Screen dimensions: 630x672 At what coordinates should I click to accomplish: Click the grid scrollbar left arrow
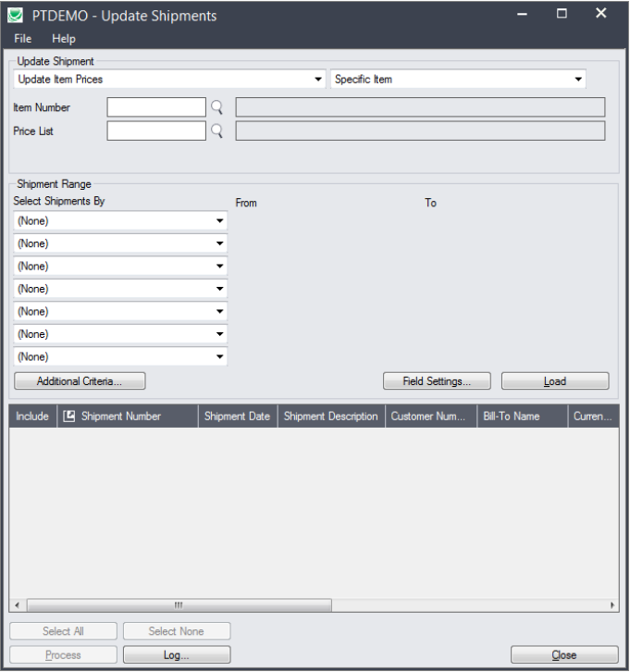tap(18, 605)
